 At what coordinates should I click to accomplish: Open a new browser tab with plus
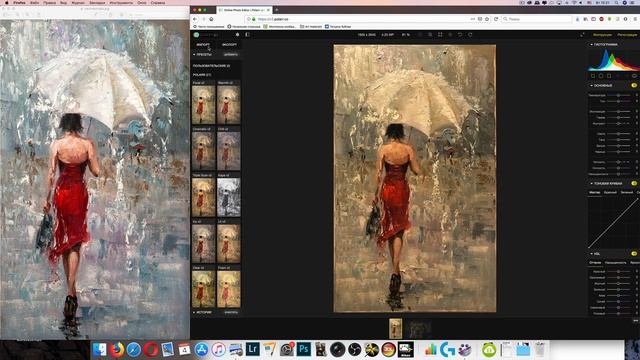pos(276,10)
